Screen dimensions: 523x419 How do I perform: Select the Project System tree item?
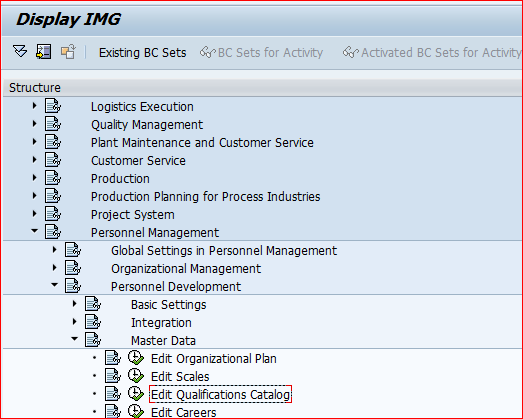[x=133, y=215]
